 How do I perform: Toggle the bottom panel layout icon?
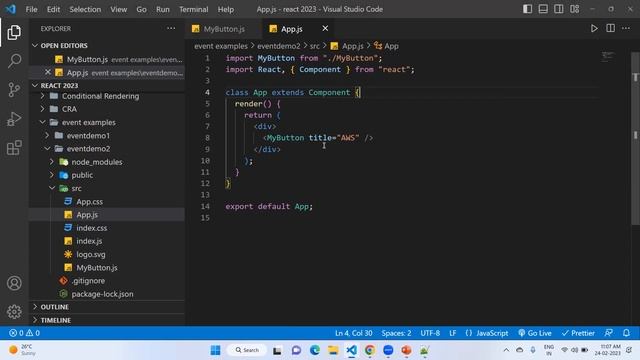(x=543, y=9)
